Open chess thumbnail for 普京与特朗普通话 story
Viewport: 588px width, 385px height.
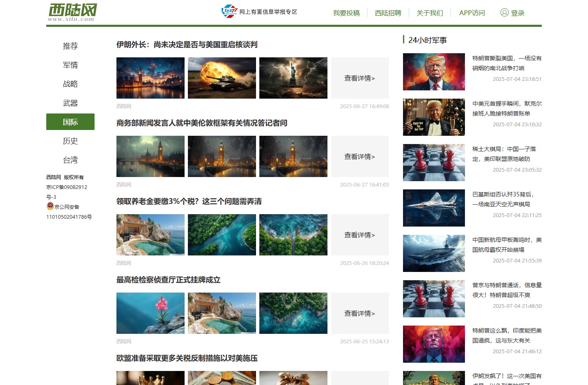434,299
